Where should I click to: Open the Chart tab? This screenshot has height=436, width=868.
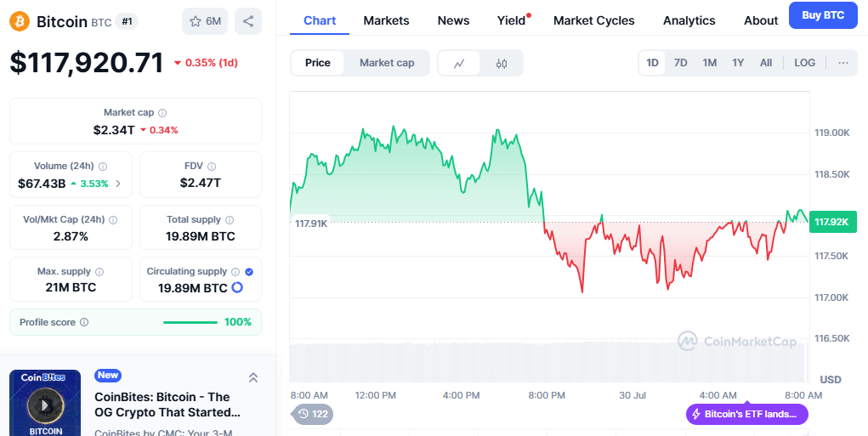click(320, 20)
